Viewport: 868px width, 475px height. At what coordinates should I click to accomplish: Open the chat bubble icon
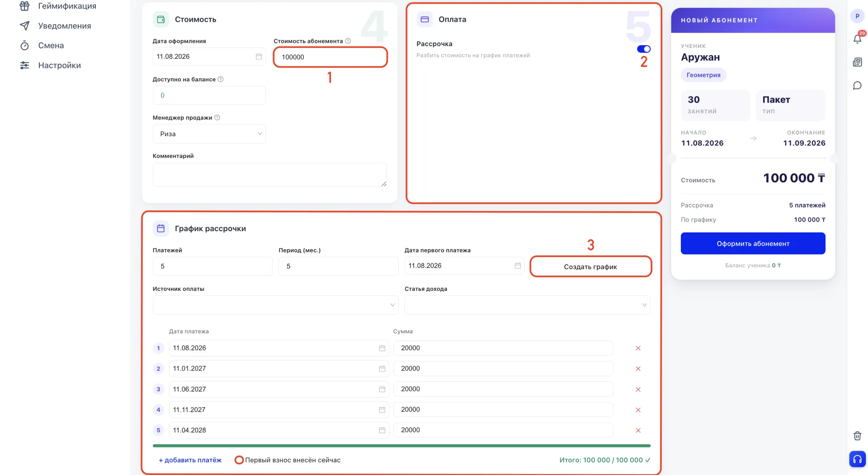pos(857,85)
